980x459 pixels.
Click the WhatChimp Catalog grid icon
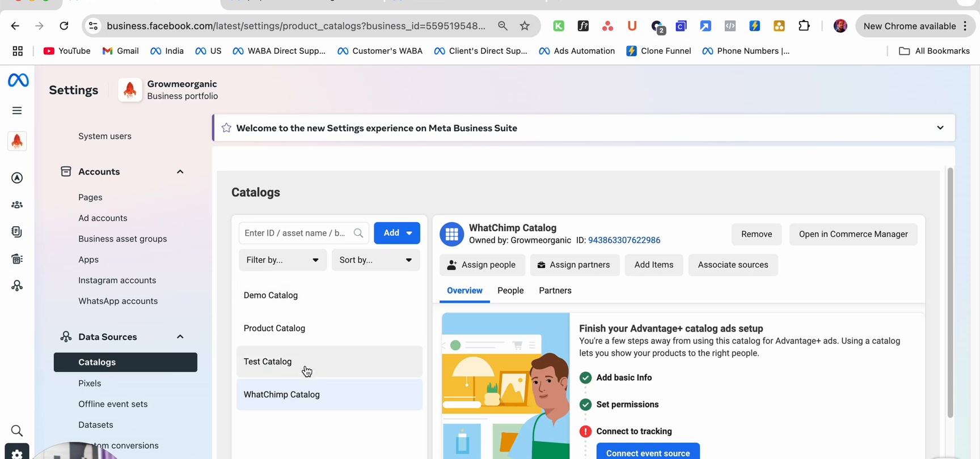pos(452,234)
